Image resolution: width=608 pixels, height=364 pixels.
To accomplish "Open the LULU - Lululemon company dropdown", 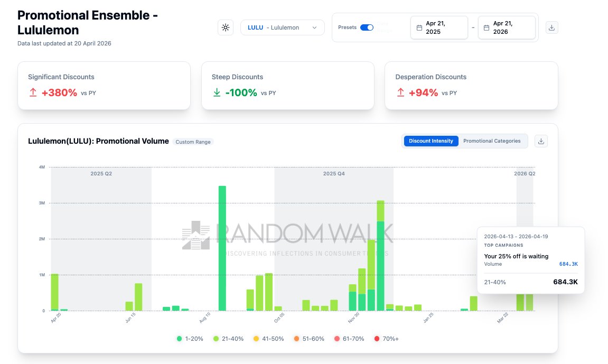I will tap(282, 27).
